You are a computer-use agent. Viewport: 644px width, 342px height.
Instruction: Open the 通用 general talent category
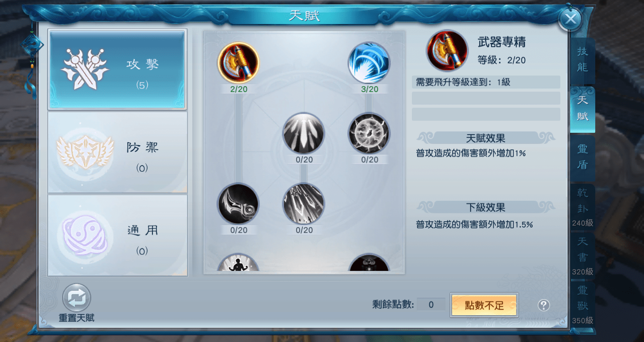click(117, 235)
